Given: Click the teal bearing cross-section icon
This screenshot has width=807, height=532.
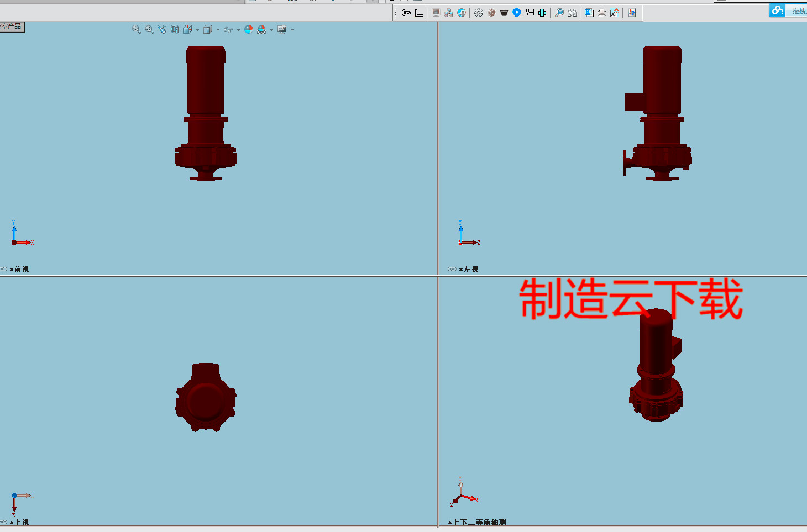Looking at the screenshot, I should click(x=542, y=13).
